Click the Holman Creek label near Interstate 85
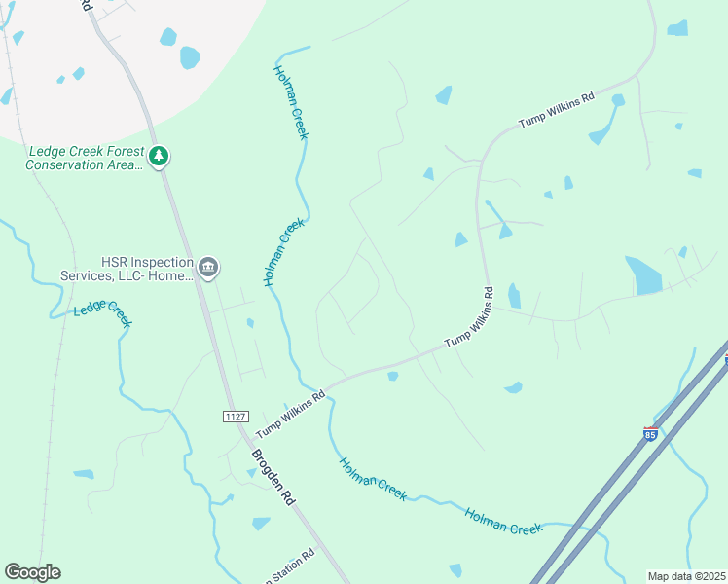 coord(504,522)
